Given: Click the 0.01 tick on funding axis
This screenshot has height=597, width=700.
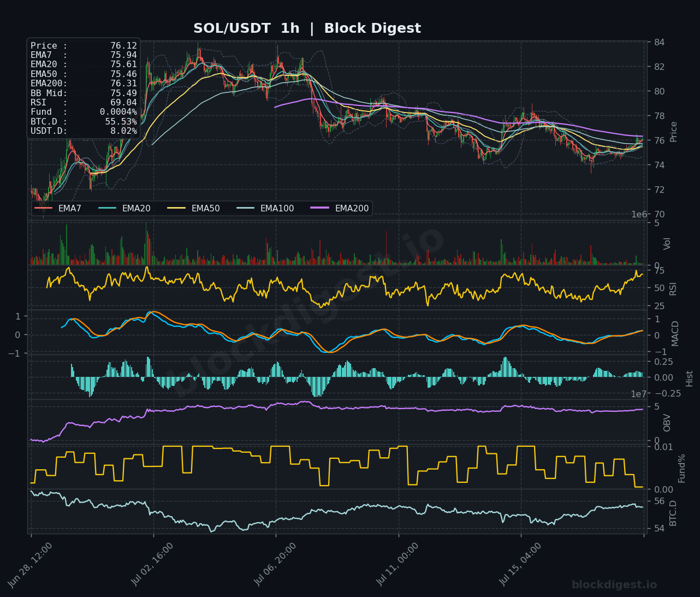Looking at the screenshot, I should coord(663,447).
